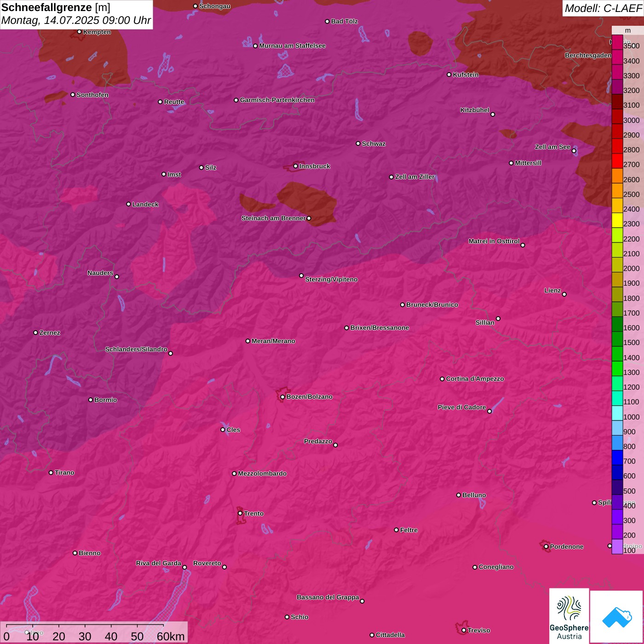Select the Bormio city marker dot

tap(91, 400)
